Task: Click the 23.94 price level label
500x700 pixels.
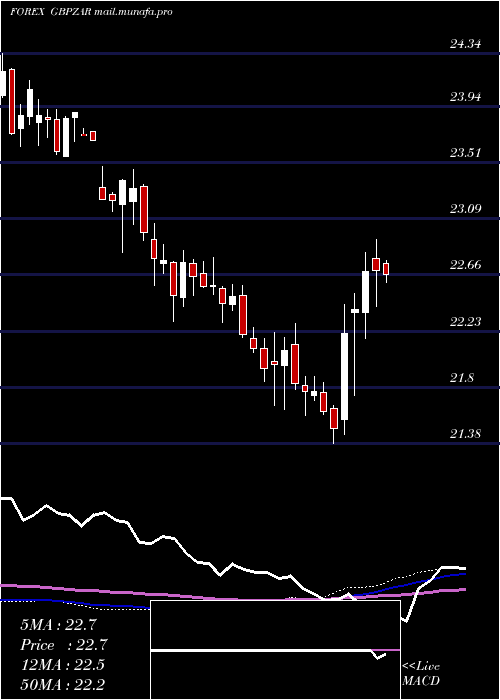Action: pyautogui.click(x=465, y=96)
